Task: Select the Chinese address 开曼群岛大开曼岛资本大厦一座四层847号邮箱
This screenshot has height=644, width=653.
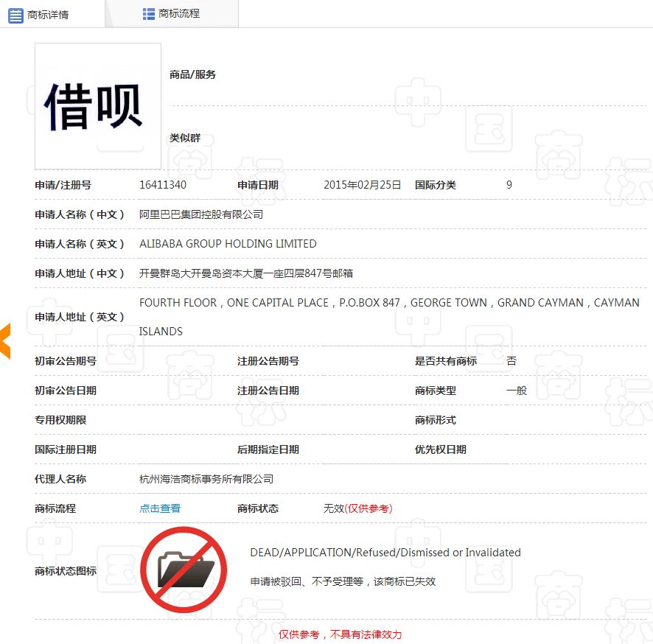Action: (246, 273)
